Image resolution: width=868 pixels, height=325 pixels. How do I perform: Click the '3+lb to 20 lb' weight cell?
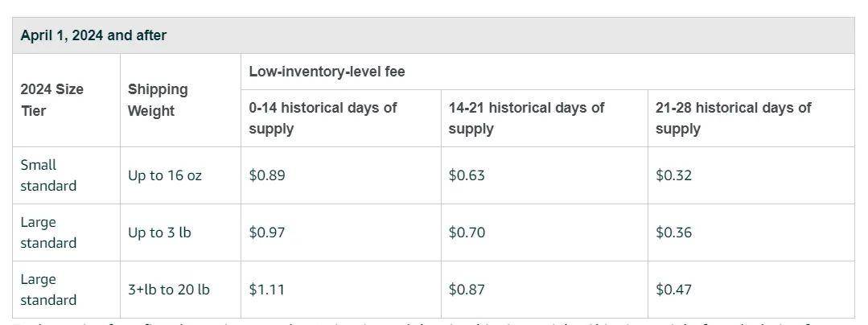pyautogui.click(x=169, y=290)
